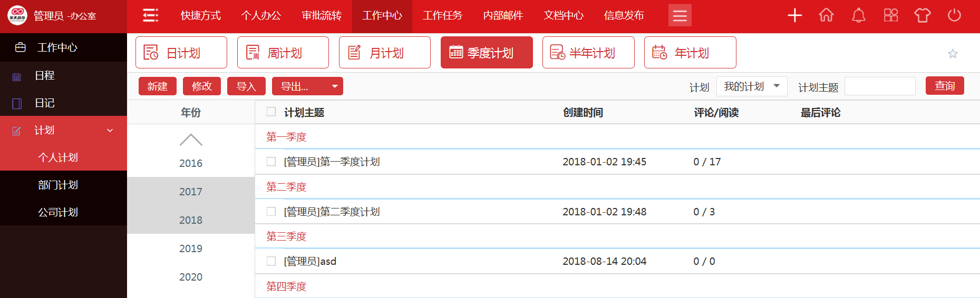Check the 第一季度计划 row checkbox
Screen dimensions: 980x298
click(271, 162)
